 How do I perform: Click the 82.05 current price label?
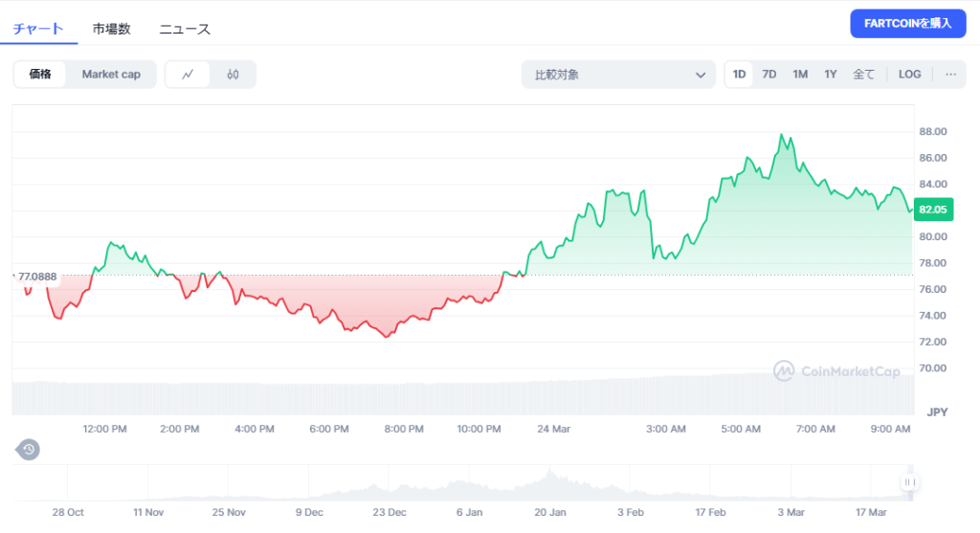coord(932,210)
